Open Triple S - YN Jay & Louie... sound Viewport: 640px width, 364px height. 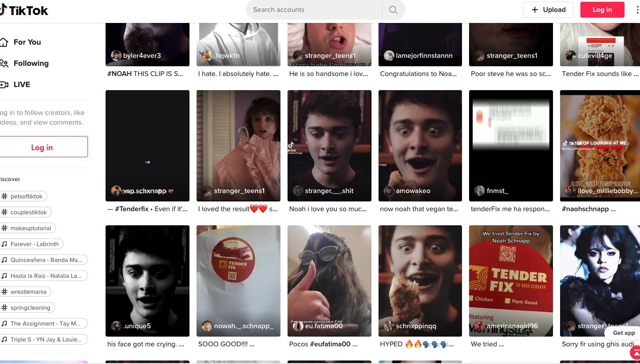point(43,340)
